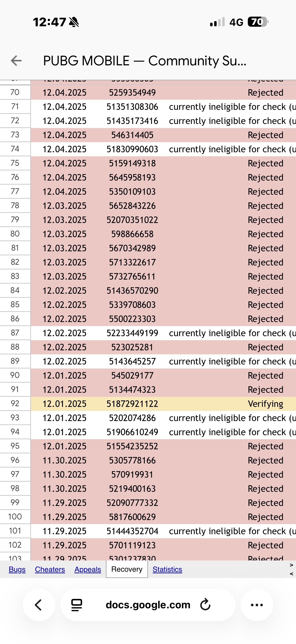Select the Recovery sheet tab

coord(127,569)
